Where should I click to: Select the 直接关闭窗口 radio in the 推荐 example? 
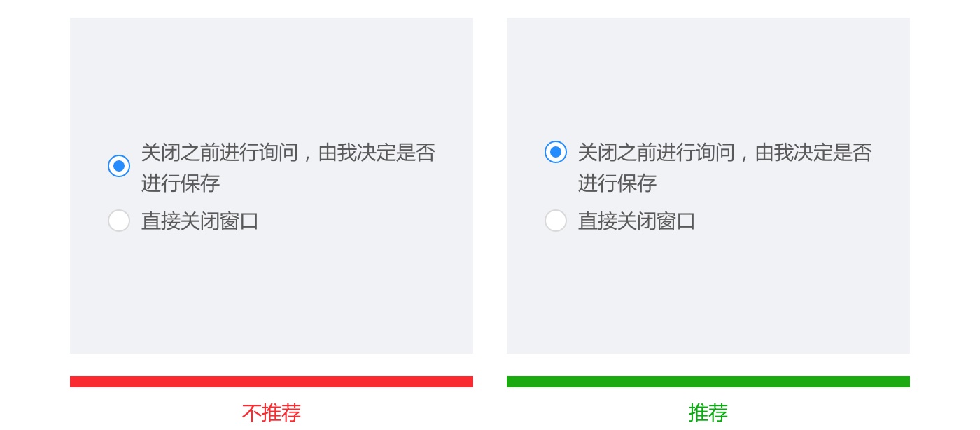[556, 221]
